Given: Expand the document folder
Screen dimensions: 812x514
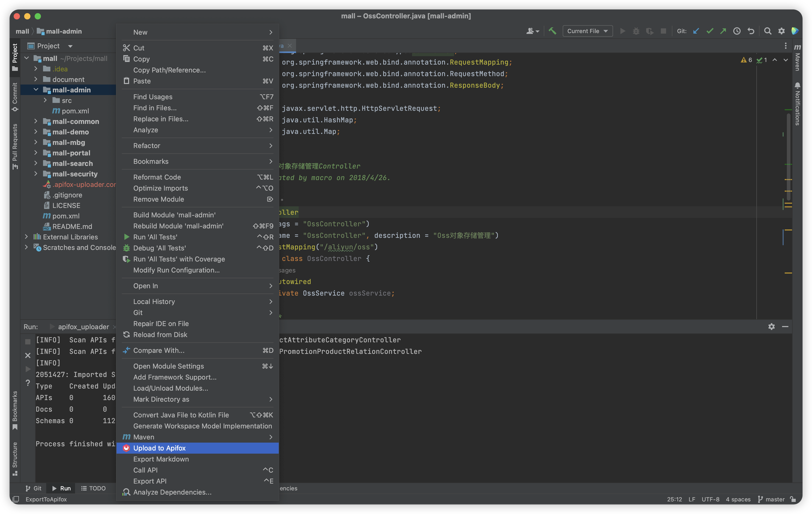Looking at the screenshot, I should [36, 79].
